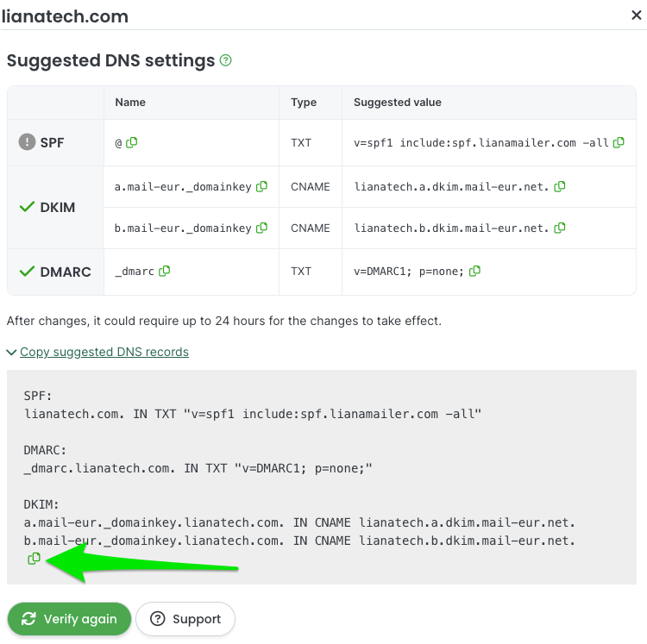Click the DKIM green checkmark icon
Image resolution: width=647 pixels, height=644 pixels.
28,207
